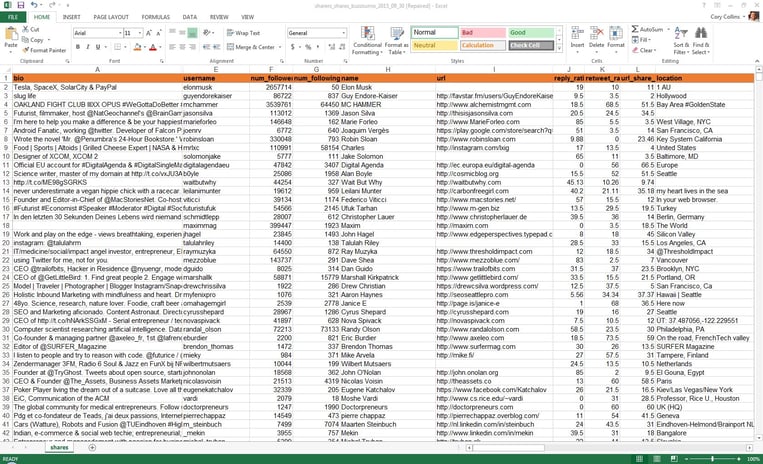Toggle Underline formatting
Image resolution: width=763 pixels, height=464 pixels.
[x=98, y=47]
